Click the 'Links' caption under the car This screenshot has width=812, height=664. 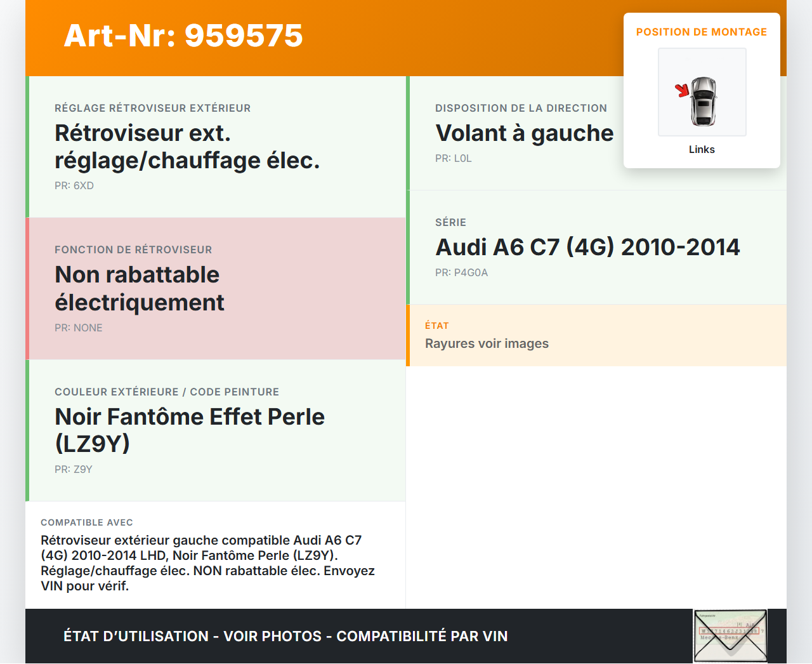[x=702, y=149]
